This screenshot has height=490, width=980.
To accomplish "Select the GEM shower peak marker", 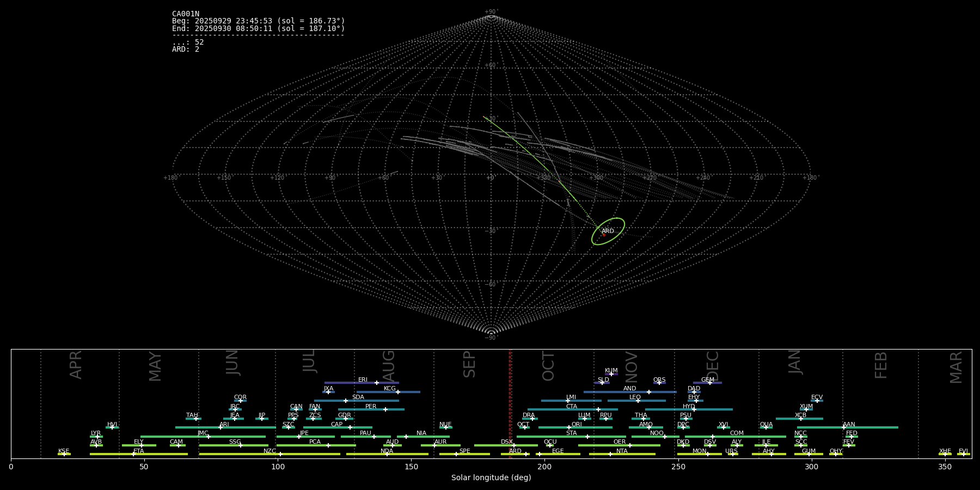I will pos(709,383).
